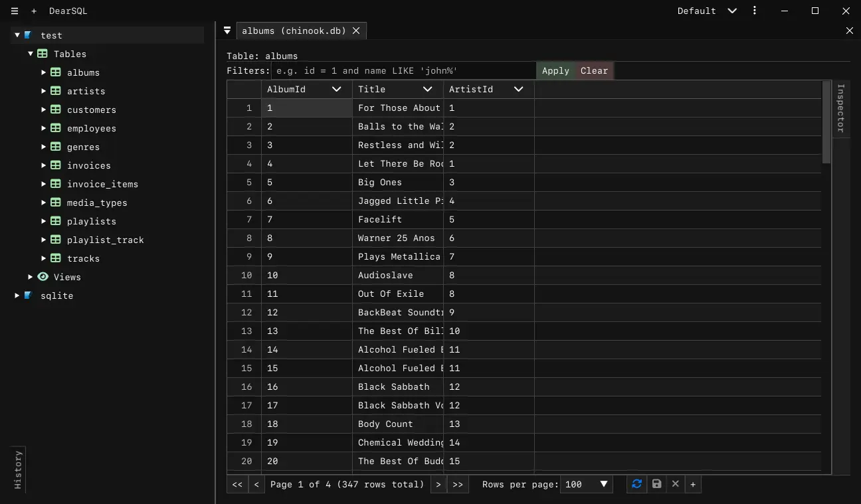Open the Rows per page dropdown

[586, 484]
